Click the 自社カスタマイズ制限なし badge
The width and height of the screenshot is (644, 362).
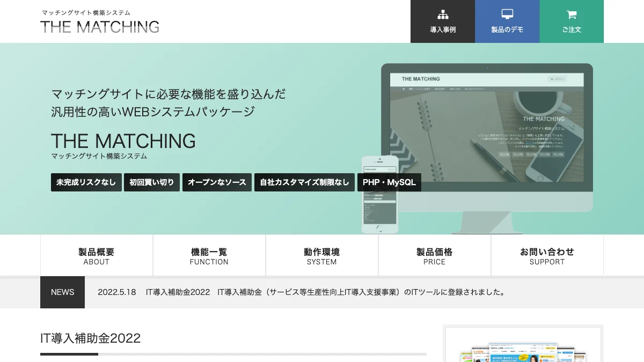(304, 182)
